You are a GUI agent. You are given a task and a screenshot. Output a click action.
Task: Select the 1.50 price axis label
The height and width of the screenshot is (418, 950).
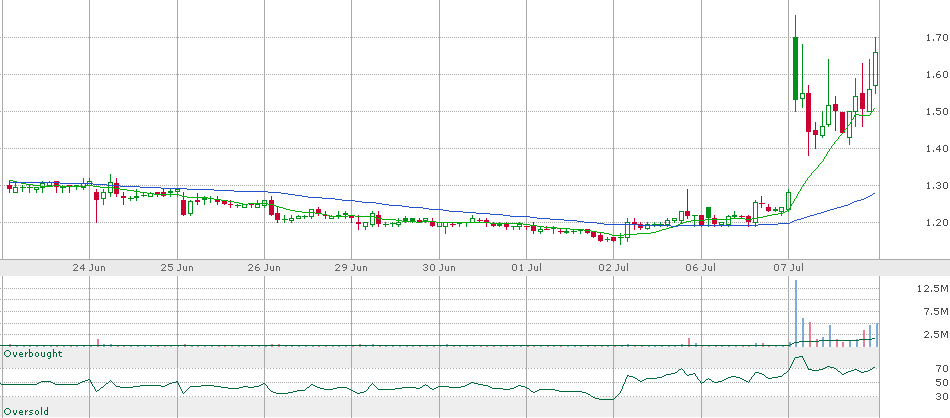(x=936, y=111)
